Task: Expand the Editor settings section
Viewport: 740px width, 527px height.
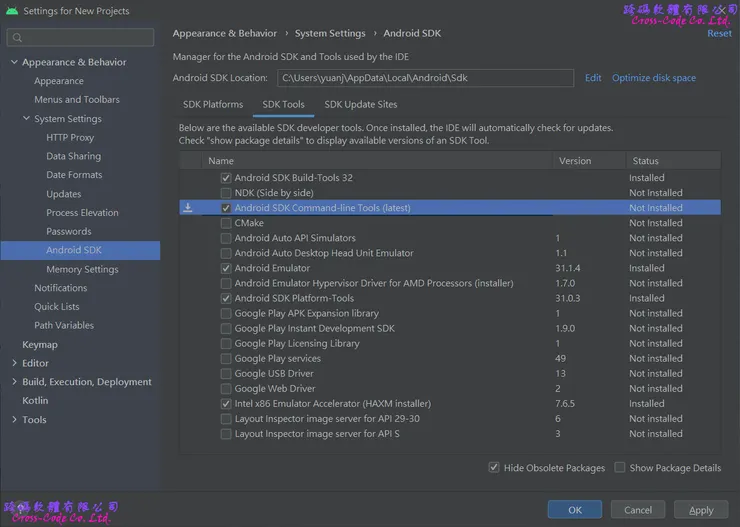Action: [14, 363]
